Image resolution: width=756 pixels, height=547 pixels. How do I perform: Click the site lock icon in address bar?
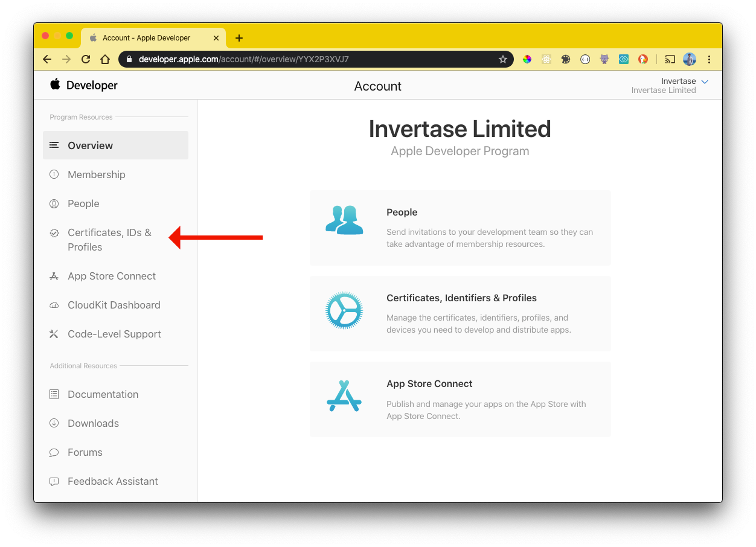129,59
